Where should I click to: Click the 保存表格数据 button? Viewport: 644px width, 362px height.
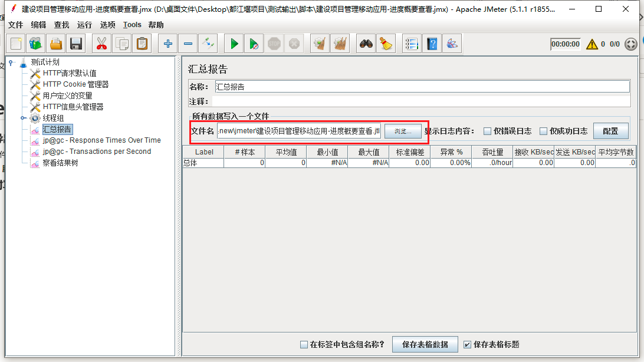[425, 345]
